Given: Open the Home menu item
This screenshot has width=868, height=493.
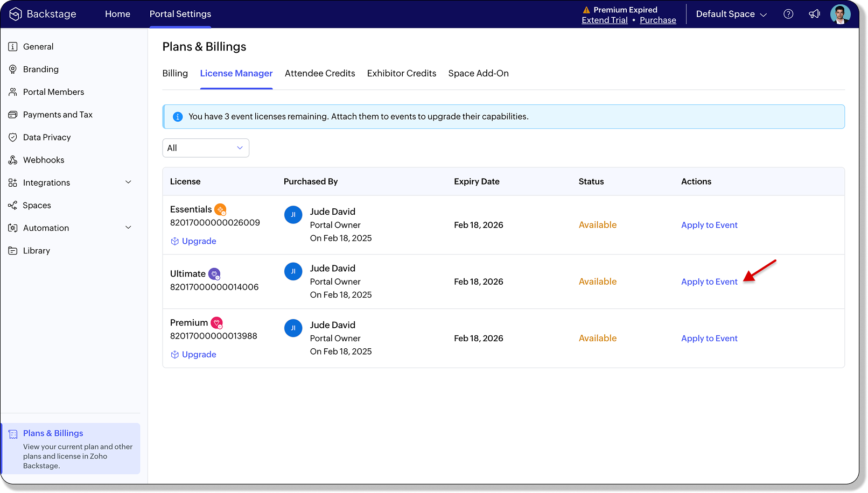Looking at the screenshot, I should click(x=117, y=14).
